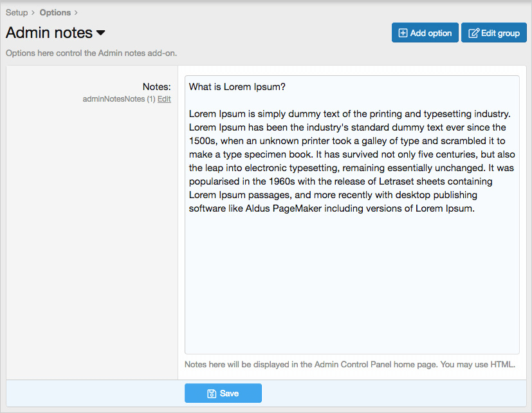
Task: Click the 'What is Lorem Ipsum?' line
Action: click(x=237, y=86)
